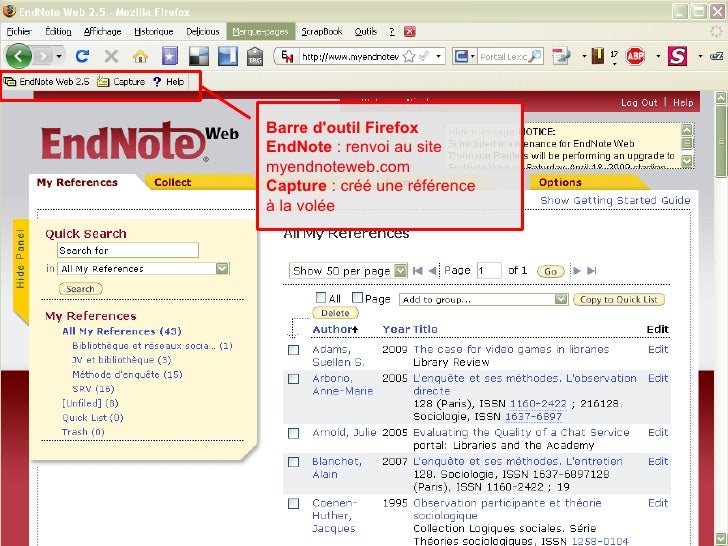The image size is (728, 546).
Task: Select the Adams, Suellen S. reference checkbox
Action: (x=293, y=350)
